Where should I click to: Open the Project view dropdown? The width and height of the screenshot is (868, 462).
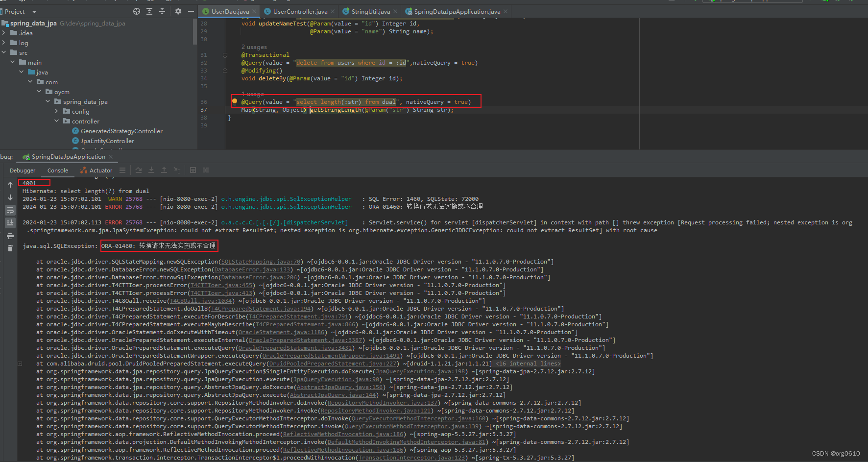(x=34, y=11)
